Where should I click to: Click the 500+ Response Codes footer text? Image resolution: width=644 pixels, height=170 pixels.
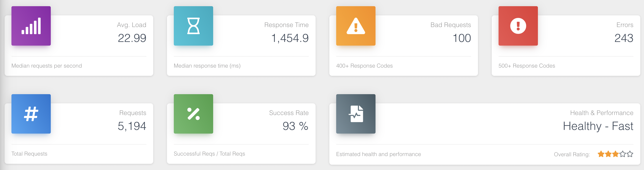[x=526, y=66]
